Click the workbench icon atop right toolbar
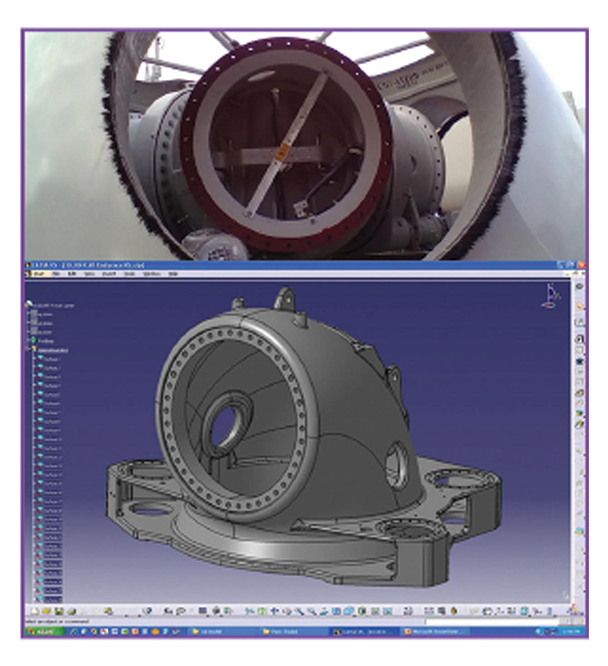Viewport: 608px width, 666px height. [x=579, y=287]
